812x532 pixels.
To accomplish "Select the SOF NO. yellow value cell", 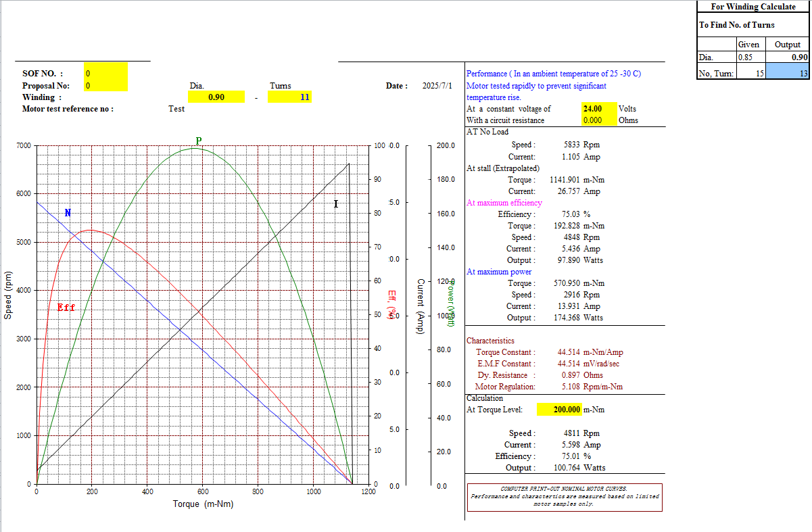I will tap(105, 74).
